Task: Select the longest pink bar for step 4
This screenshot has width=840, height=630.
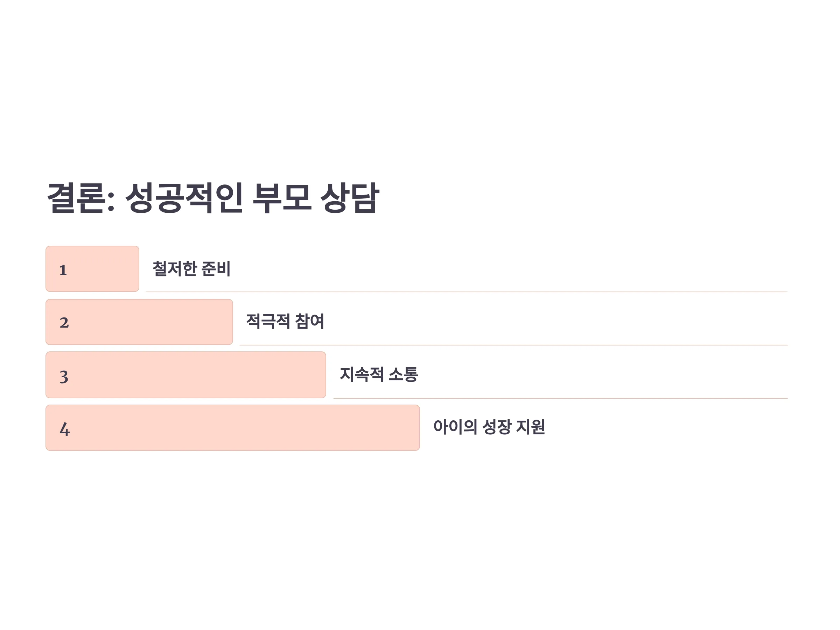Action: (x=232, y=428)
